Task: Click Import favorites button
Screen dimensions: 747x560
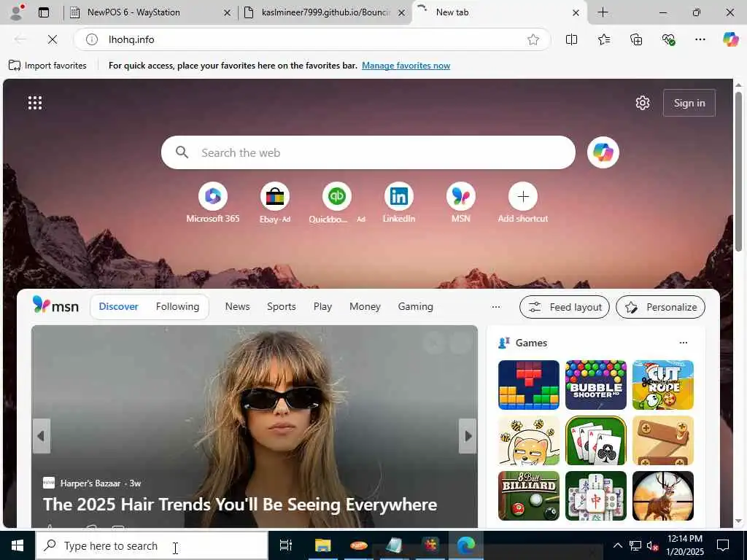Action: click(x=47, y=66)
